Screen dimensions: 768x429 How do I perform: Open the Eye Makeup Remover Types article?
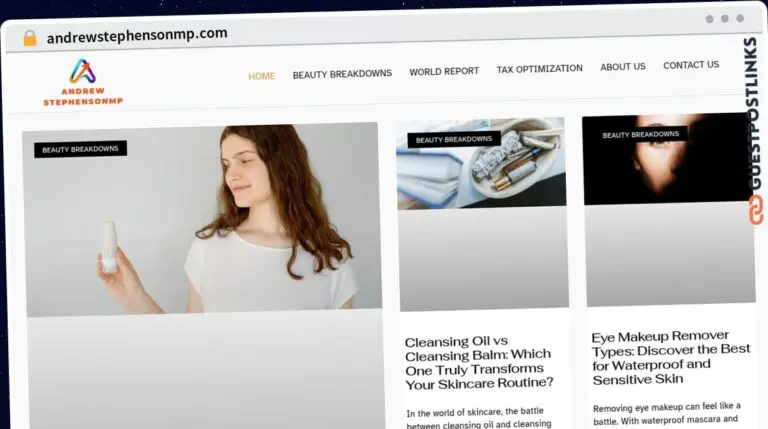click(x=670, y=358)
